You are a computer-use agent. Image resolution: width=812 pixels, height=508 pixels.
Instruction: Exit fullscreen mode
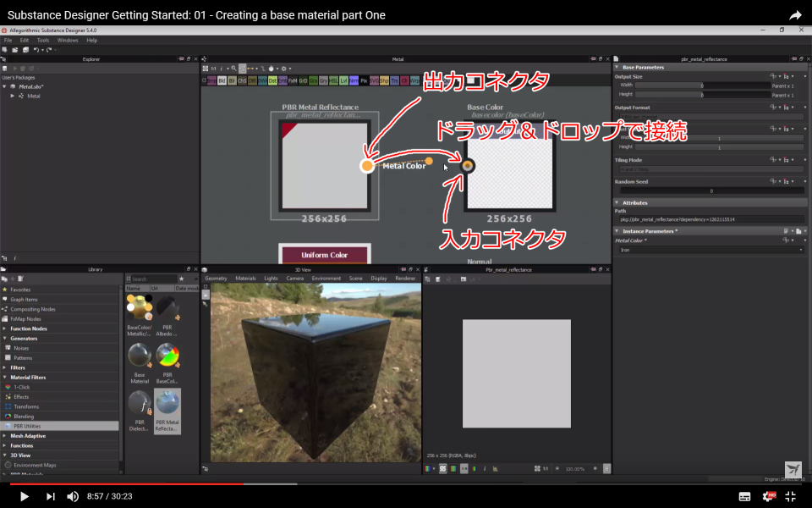(790, 497)
